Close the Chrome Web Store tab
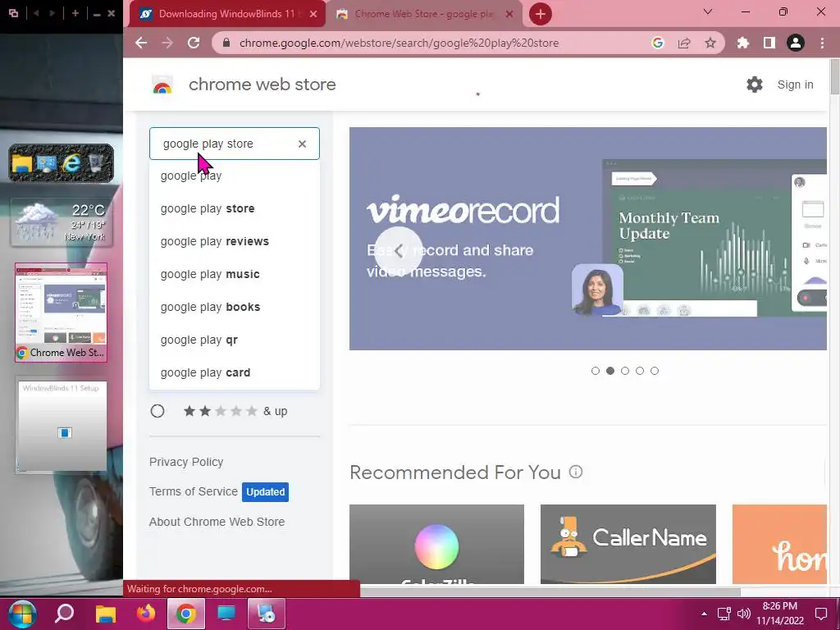840x630 pixels. click(x=509, y=14)
